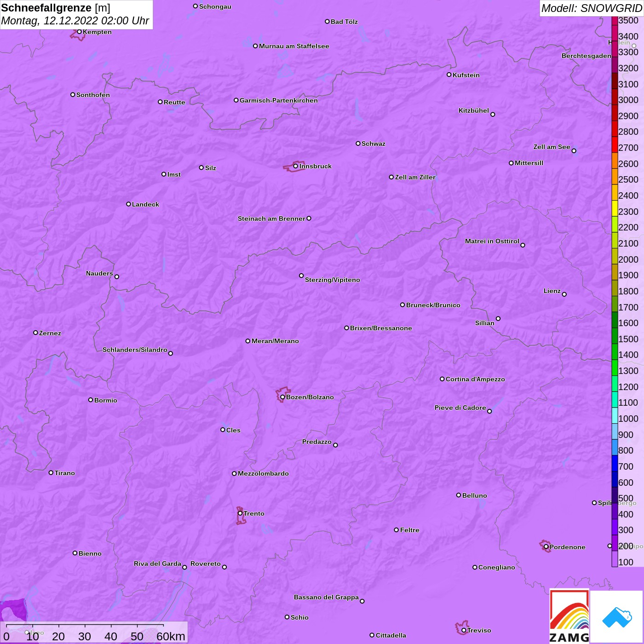644x644 pixels.
Task: Click the Modell: SNOWGRID label
Action: pyautogui.click(x=592, y=8)
